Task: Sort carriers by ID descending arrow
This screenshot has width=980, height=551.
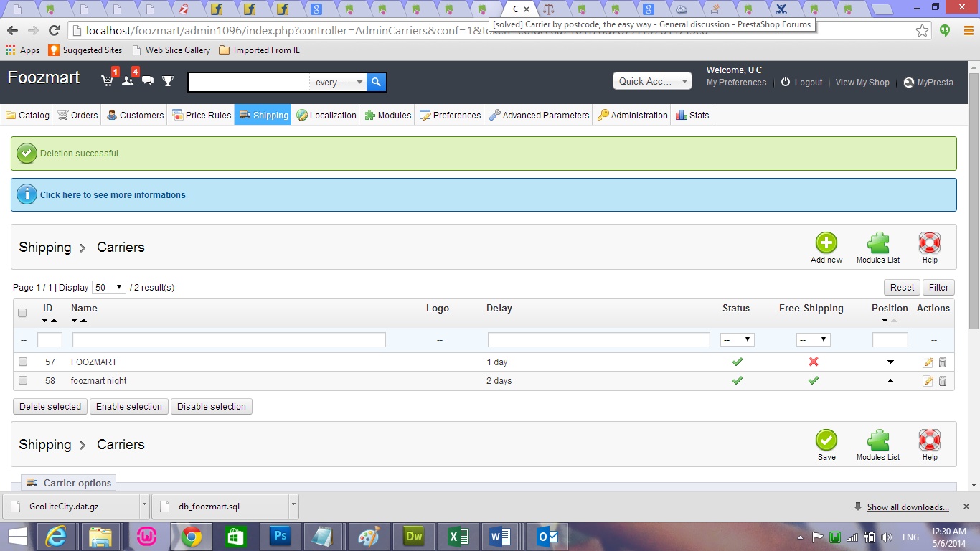Action: coord(45,320)
